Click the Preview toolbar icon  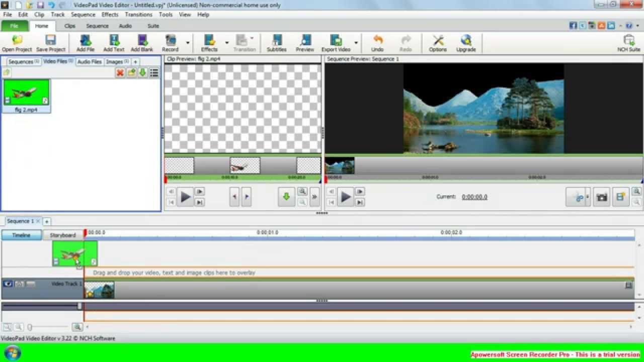point(305,44)
